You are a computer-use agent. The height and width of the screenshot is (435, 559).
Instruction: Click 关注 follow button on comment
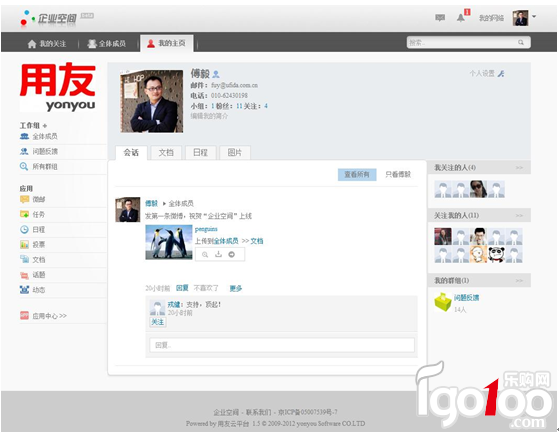[157, 322]
